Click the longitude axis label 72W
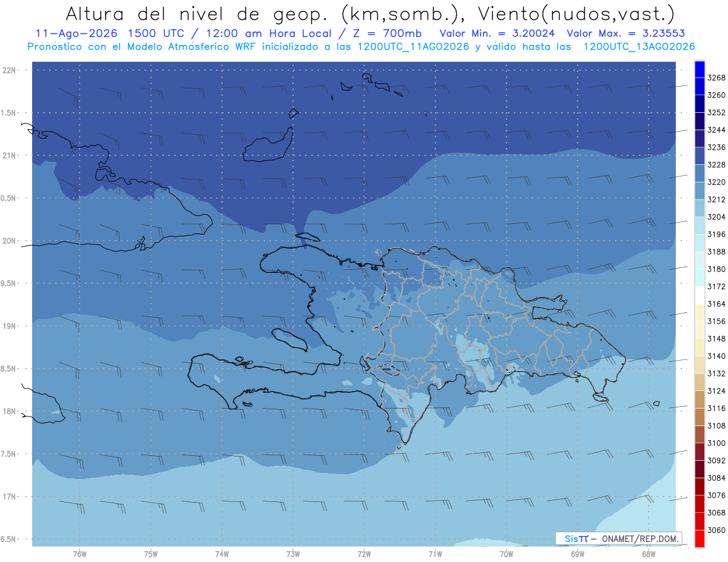The width and height of the screenshot is (728, 562). click(364, 554)
